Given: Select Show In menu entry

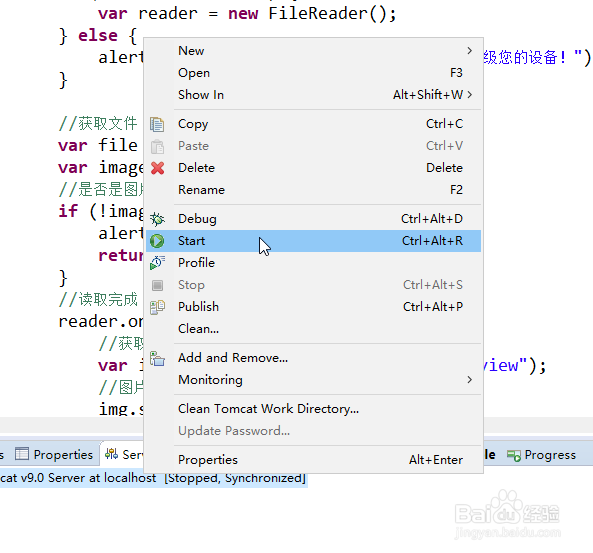Looking at the screenshot, I should [313, 95].
